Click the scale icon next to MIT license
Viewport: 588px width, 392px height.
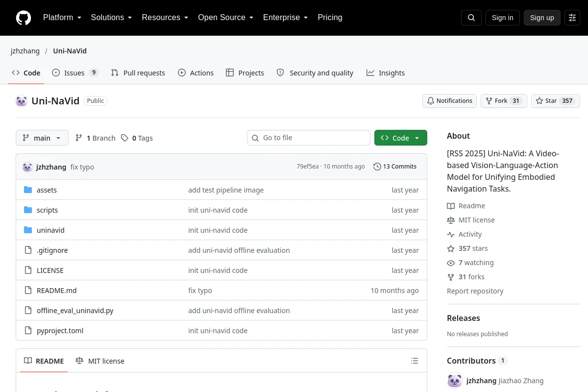click(x=451, y=220)
